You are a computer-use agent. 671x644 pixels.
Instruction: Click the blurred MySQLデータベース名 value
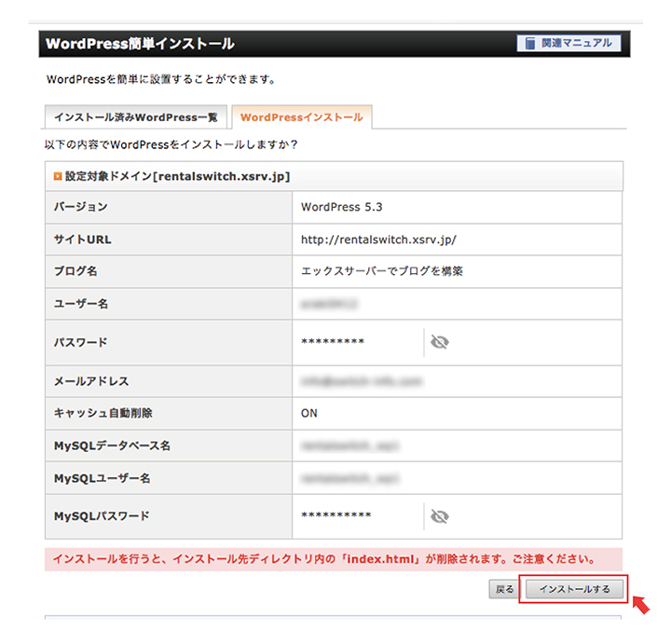coord(349,445)
